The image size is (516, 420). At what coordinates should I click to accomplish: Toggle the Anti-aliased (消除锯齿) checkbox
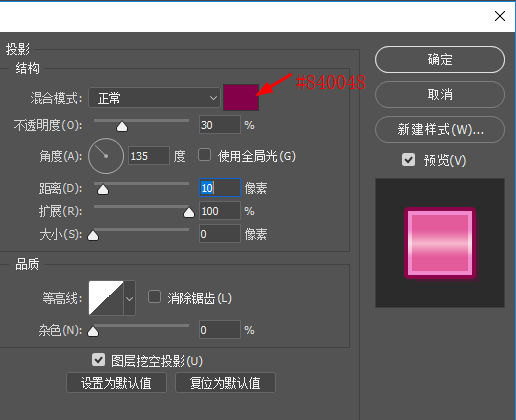pos(154,297)
